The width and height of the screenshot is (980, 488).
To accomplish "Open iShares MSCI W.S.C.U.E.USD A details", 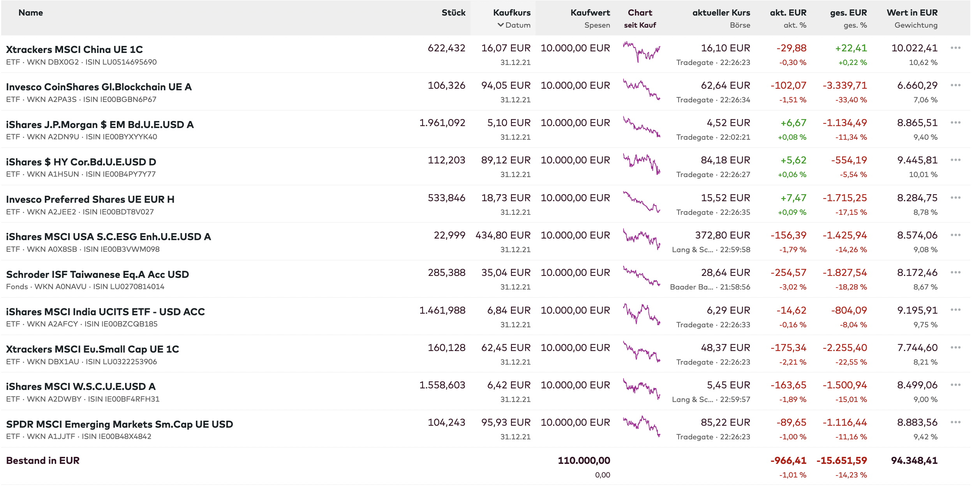I will tap(81, 386).
